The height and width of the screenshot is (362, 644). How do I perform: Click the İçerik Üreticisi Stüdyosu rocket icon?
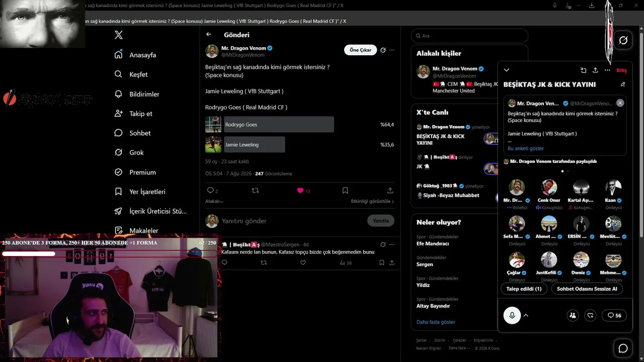point(118,211)
